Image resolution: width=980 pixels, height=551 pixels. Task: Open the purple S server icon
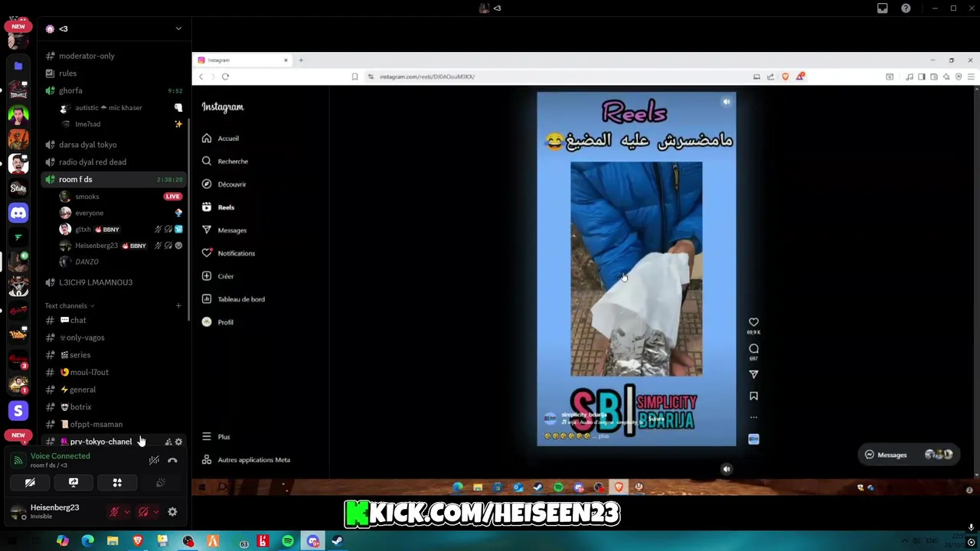tap(18, 411)
